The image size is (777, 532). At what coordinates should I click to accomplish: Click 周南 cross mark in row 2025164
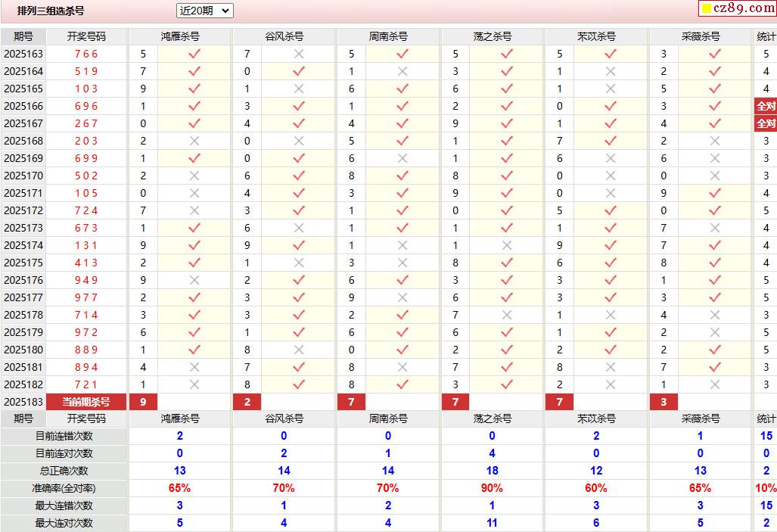pos(402,71)
